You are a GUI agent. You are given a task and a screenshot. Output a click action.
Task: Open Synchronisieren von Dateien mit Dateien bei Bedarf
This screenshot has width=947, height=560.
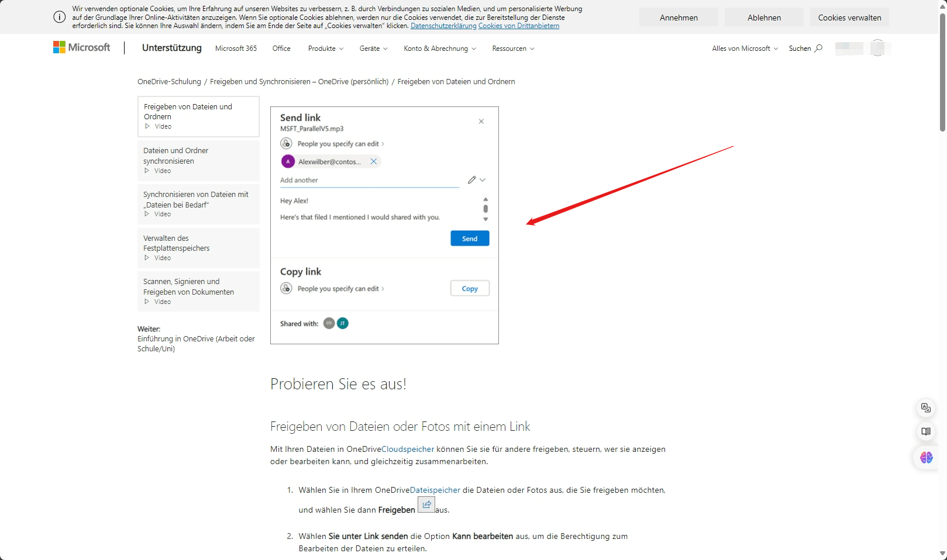coord(198,204)
